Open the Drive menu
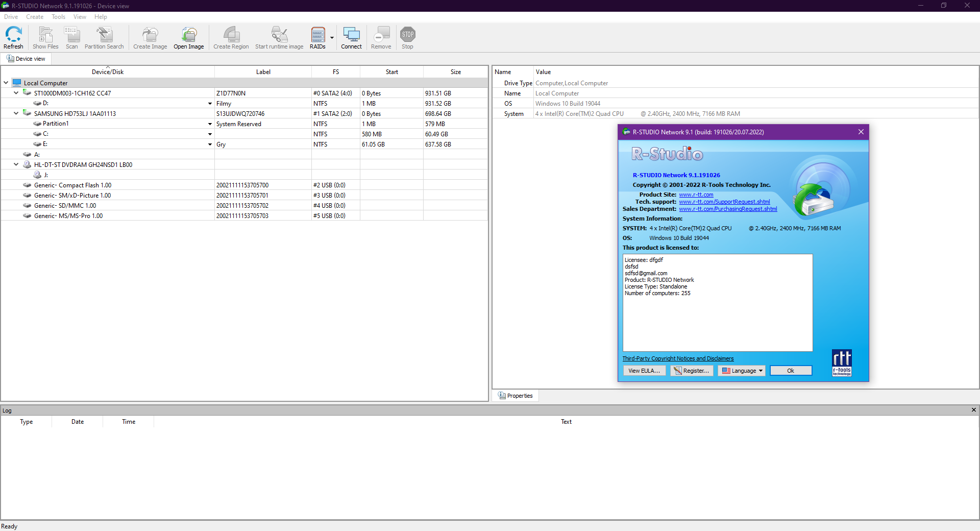Screen dimensions: 980x531 [11, 17]
